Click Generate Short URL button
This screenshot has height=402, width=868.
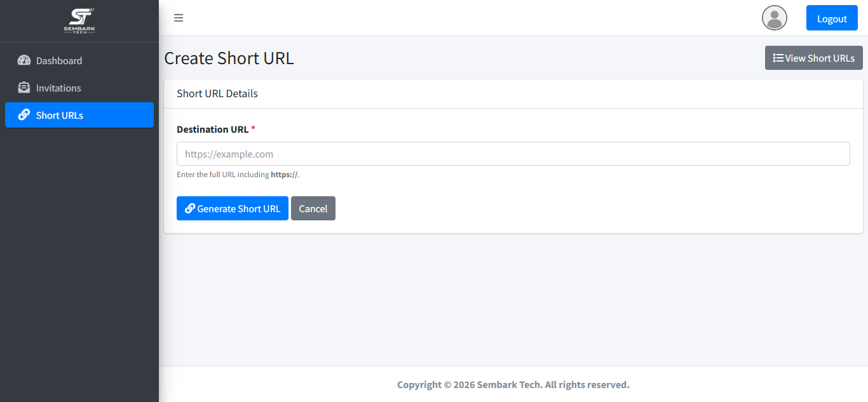232,208
